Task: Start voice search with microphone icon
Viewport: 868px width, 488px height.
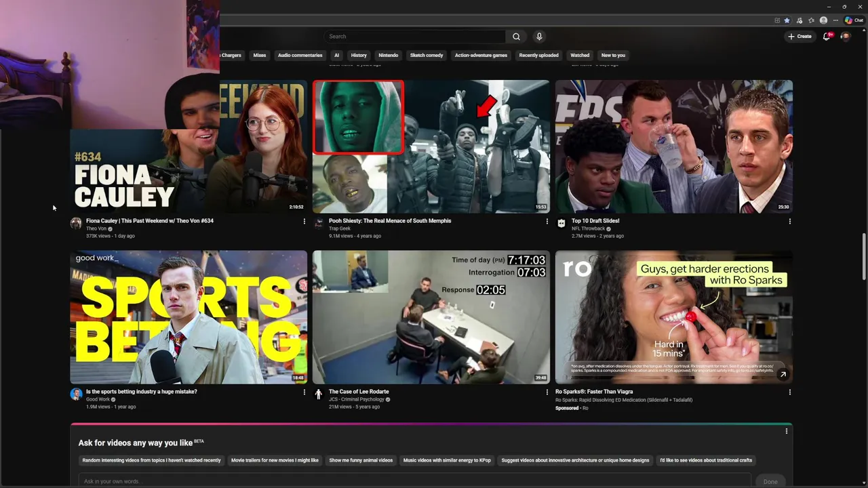Action: pyautogui.click(x=539, y=37)
